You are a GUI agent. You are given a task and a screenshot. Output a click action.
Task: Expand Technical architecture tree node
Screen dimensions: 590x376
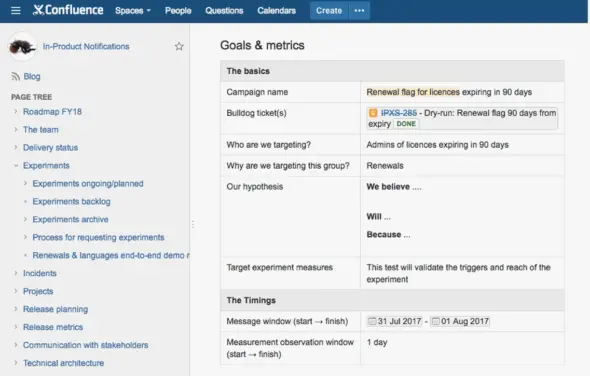(x=15, y=362)
